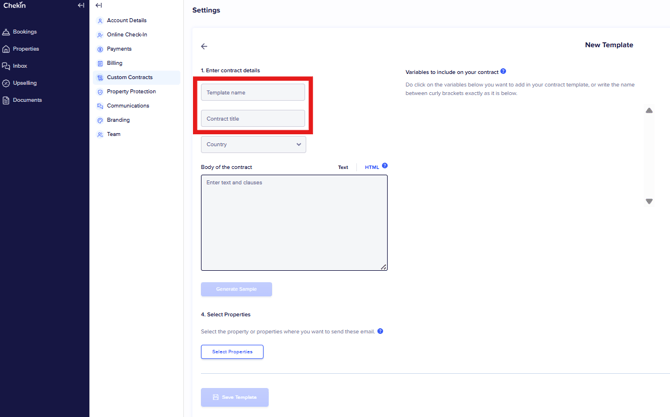
Task: Switch body editor to Text mode
Action: coord(343,167)
